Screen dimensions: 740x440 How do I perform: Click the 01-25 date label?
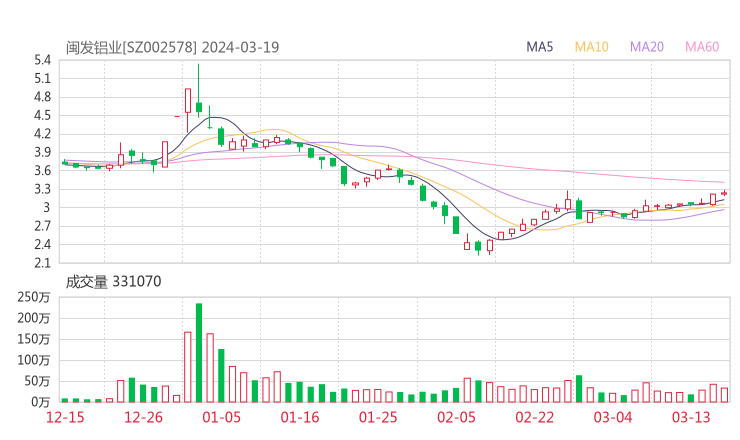point(378,417)
